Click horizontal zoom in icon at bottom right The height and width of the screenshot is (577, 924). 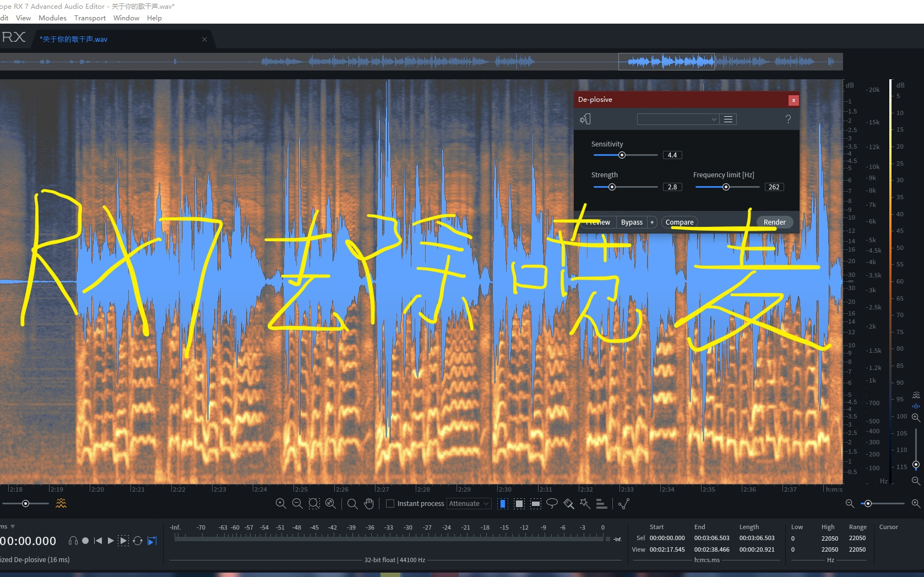click(x=916, y=503)
